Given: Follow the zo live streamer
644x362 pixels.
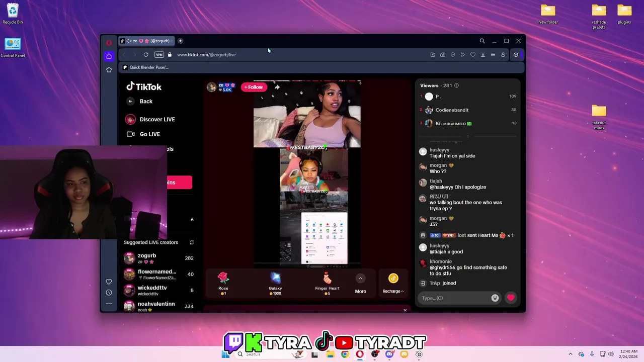Looking at the screenshot, I should click(253, 87).
